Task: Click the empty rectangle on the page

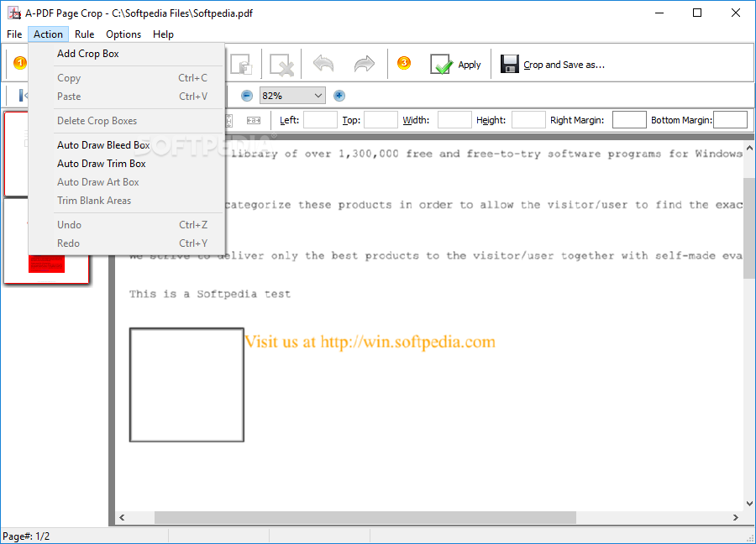Action: (x=186, y=385)
